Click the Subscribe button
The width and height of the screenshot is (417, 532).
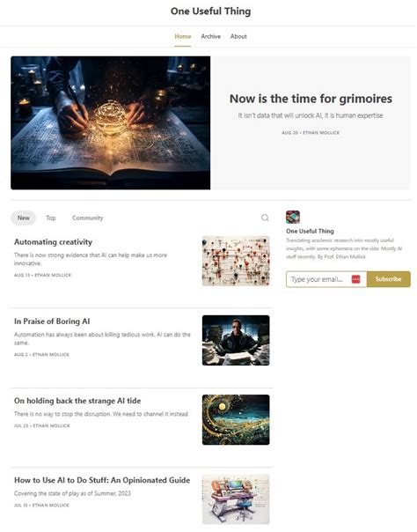pyautogui.click(x=389, y=279)
